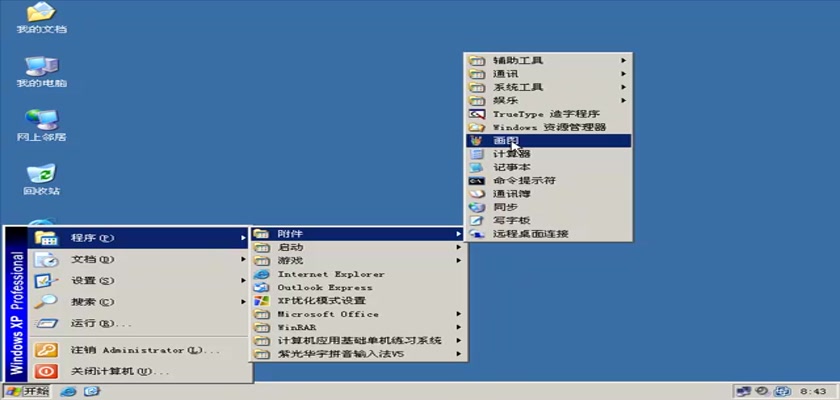Launch Internet Explorer from quick launch bar
840x400 pixels.
68,391
